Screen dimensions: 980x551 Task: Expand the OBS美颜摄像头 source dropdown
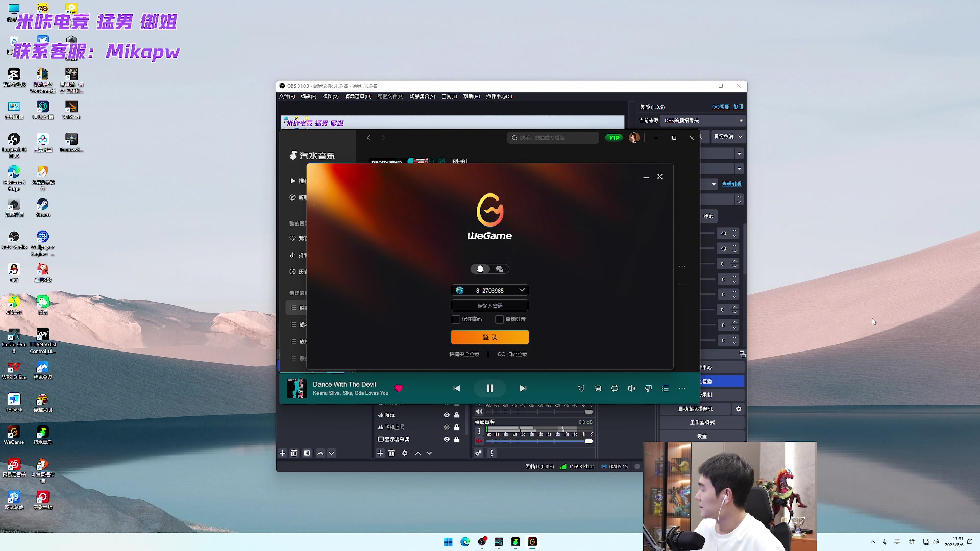[x=741, y=121]
